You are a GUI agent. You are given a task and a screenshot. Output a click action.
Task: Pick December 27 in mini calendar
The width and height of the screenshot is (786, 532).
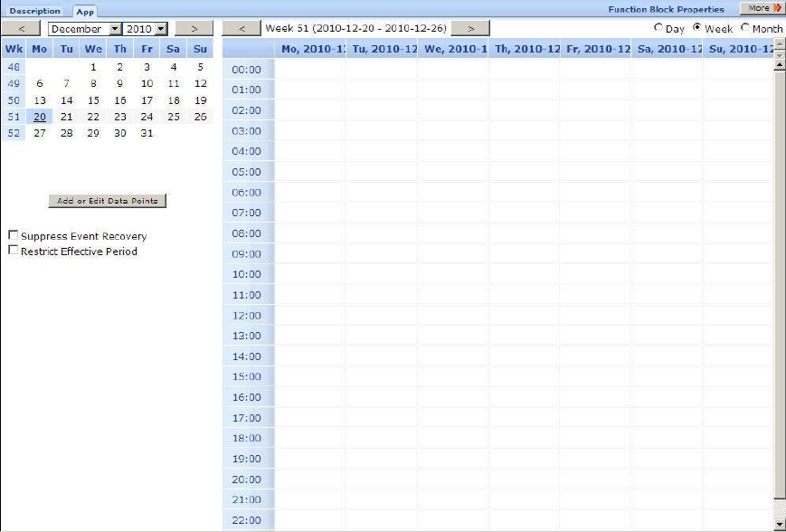(x=40, y=133)
